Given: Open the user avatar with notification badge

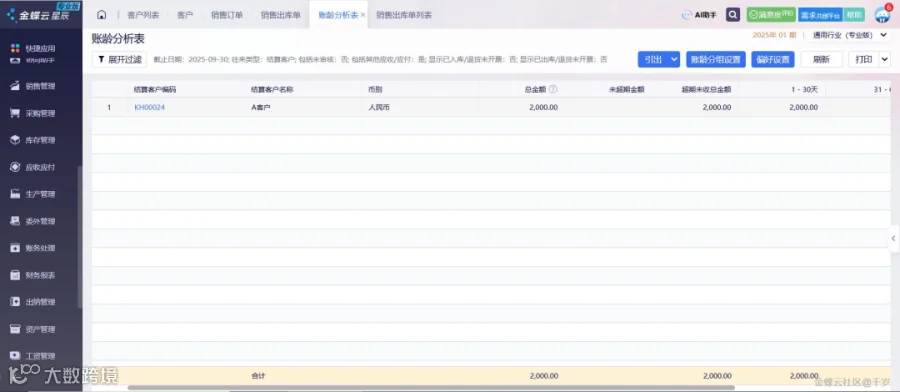Looking at the screenshot, I should click(x=882, y=14).
